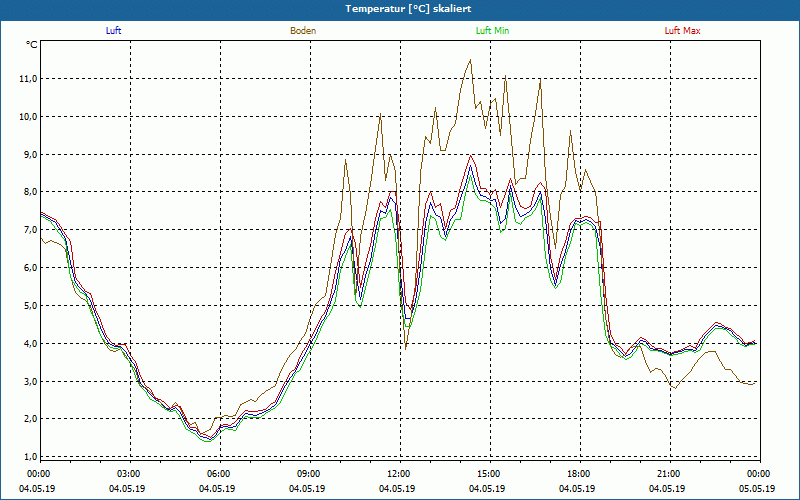The height and width of the screenshot is (500, 800).
Task: Click the 3,0 y-axis value
Action: click(x=31, y=381)
